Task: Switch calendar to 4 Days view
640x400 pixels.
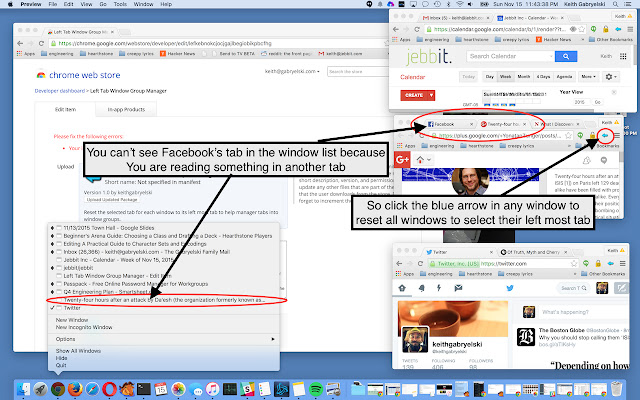Action: coord(543,77)
